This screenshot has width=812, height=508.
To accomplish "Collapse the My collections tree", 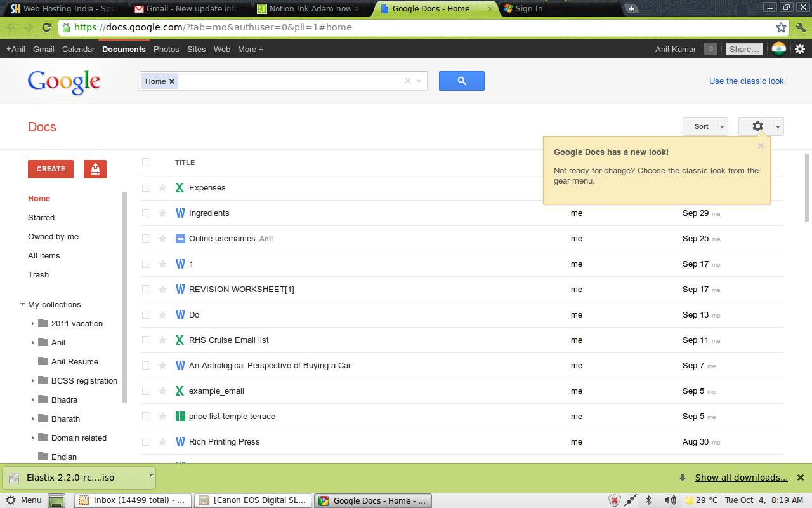I will tap(22, 304).
